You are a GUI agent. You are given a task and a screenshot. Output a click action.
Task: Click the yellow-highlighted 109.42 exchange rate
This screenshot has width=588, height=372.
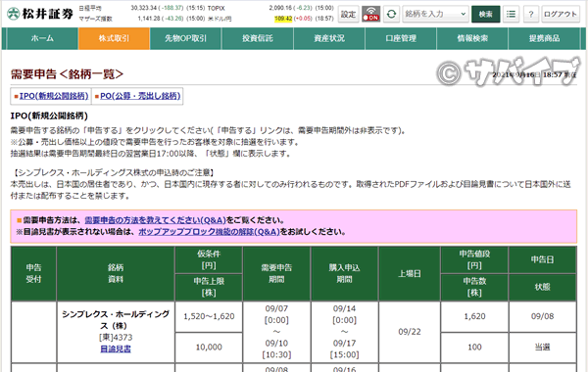pyautogui.click(x=283, y=19)
